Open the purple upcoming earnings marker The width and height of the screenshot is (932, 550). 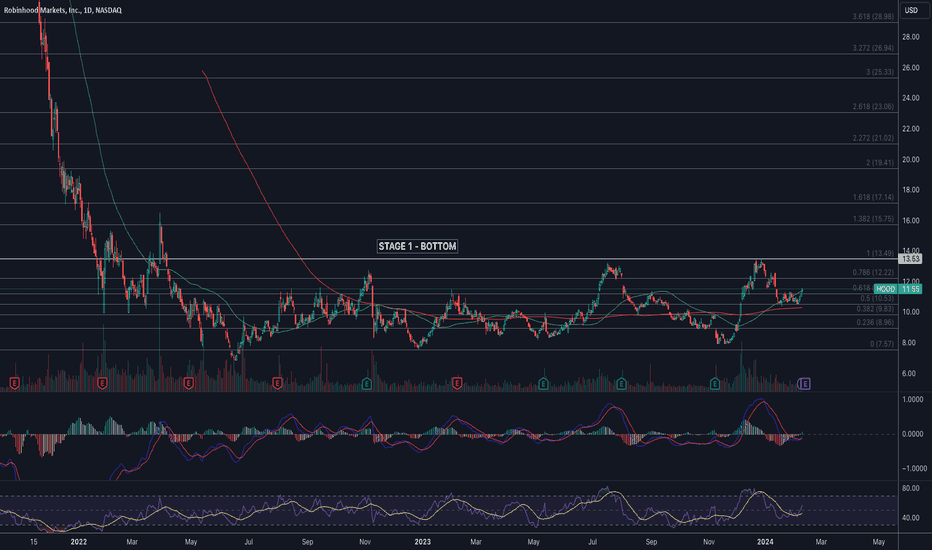tap(804, 384)
